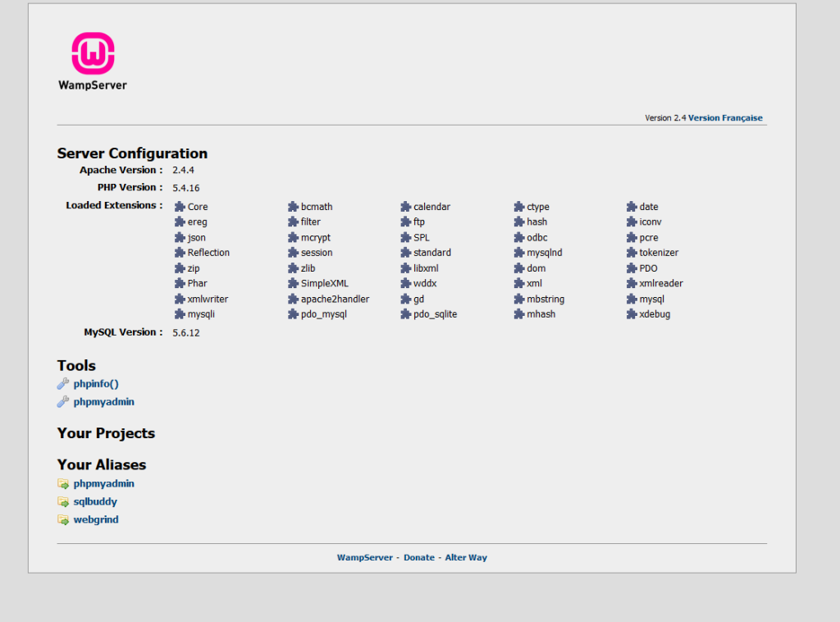Click the pcre extension name
Image resolution: width=840 pixels, height=622 pixels.
tap(649, 238)
